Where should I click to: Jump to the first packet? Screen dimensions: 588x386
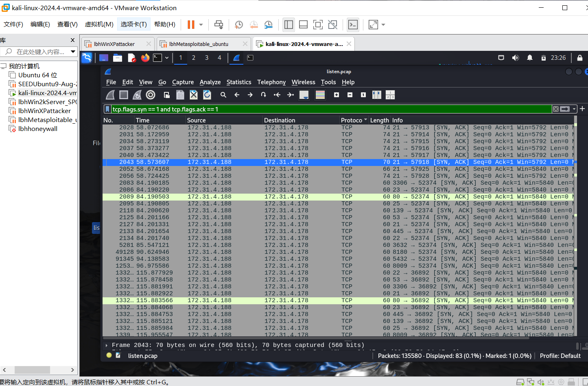click(x=277, y=95)
